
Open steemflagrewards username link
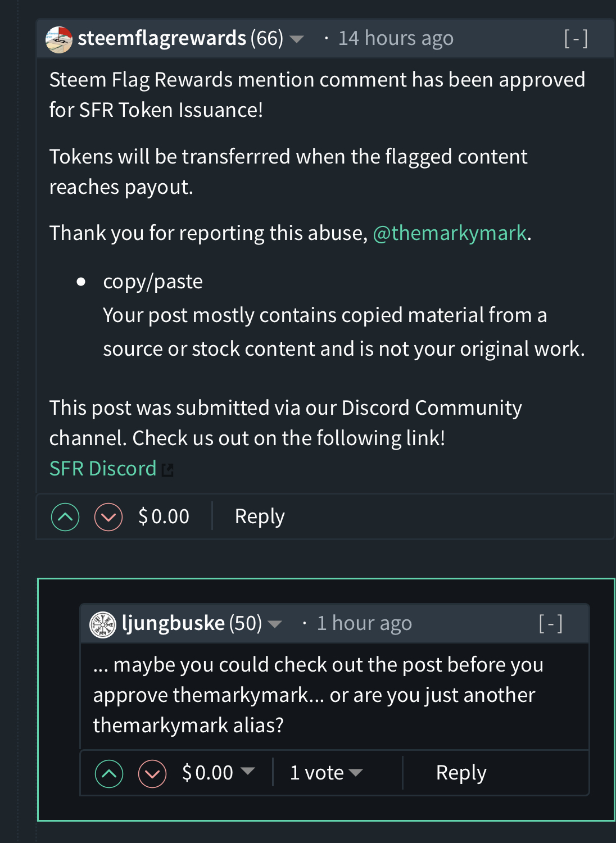tap(162, 38)
